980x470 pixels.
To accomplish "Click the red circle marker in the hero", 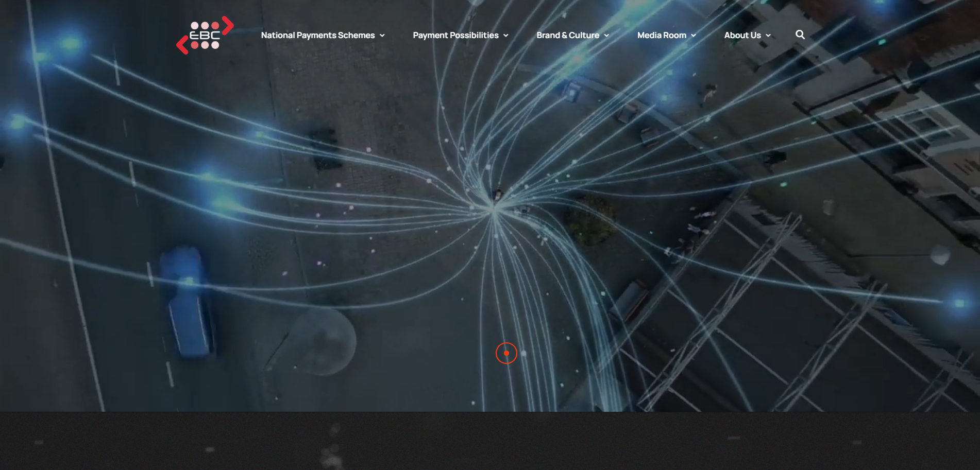I will pyautogui.click(x=506, y=353).
